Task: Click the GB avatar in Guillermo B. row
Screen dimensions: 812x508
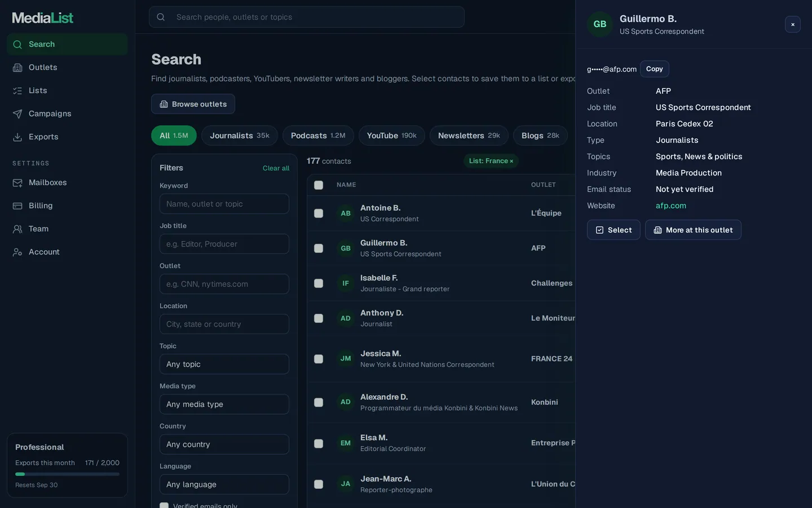Action: pyautogui.click(x=346, y=248)
